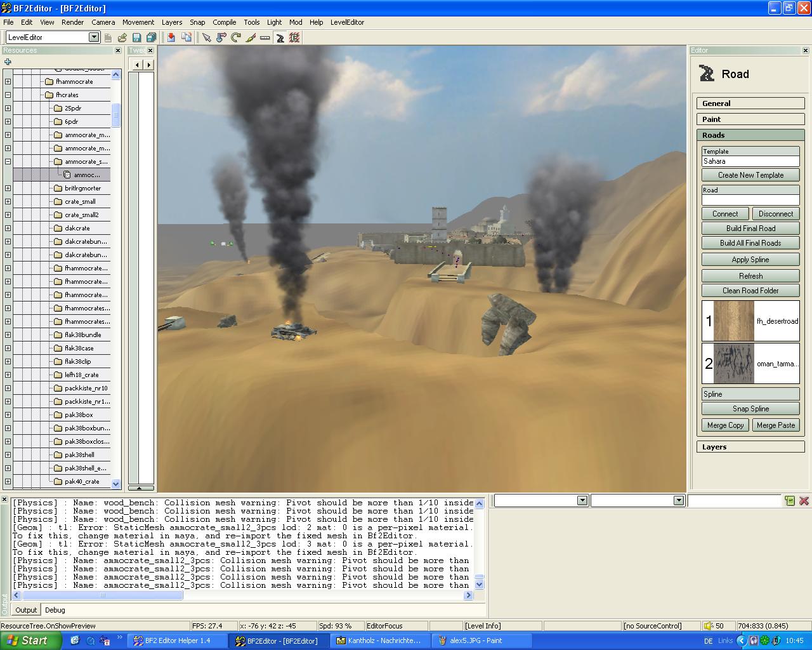Open the second tweaker bar dropdown
The image size is (812, 650).
[678, 501]
